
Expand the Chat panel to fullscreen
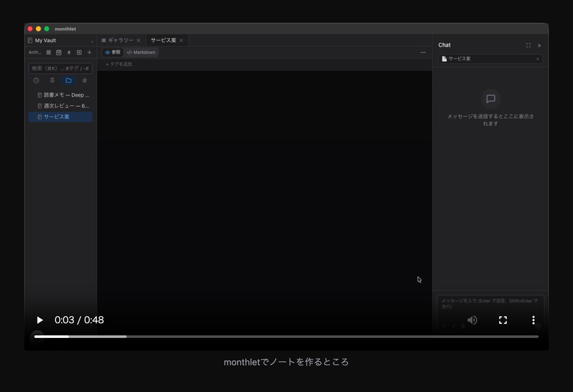[528, 45]
